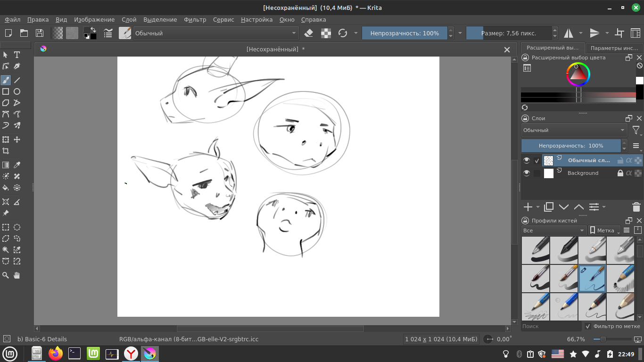
Task: Select the Crop tool
Action: coord(6,151)
